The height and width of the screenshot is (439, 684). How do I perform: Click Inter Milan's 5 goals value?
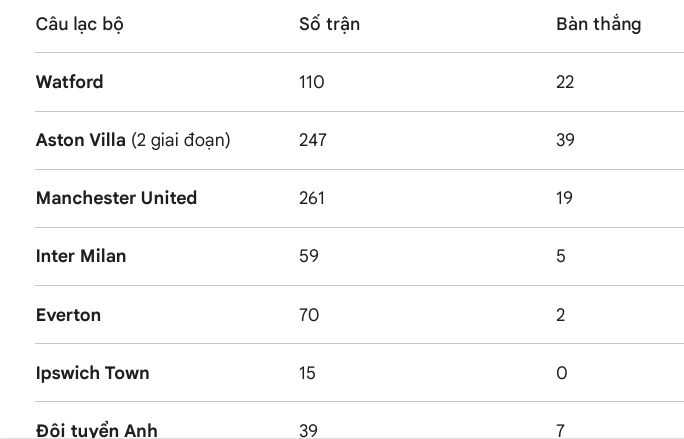pos(560,256)
